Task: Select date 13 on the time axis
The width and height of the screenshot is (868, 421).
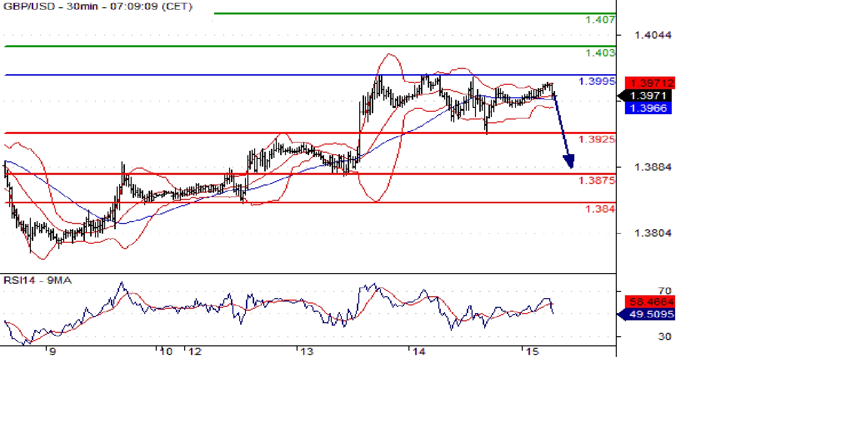Action: (307, 352)
